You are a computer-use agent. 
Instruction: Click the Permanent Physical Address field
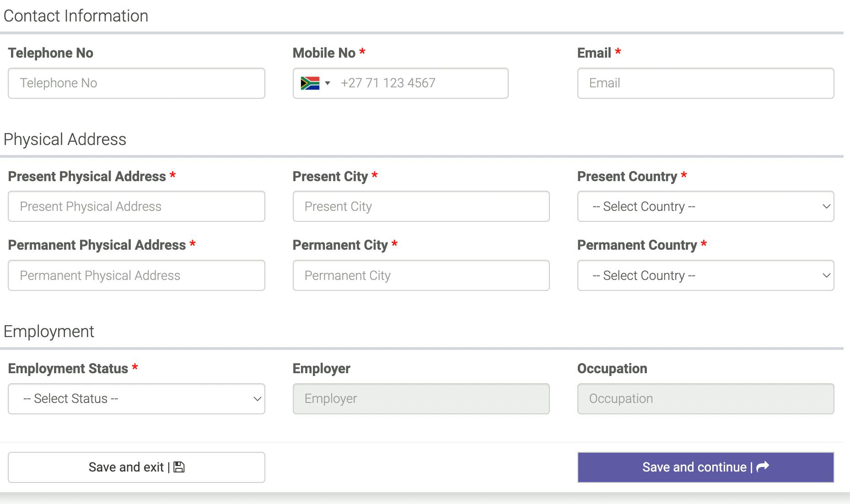136,275
